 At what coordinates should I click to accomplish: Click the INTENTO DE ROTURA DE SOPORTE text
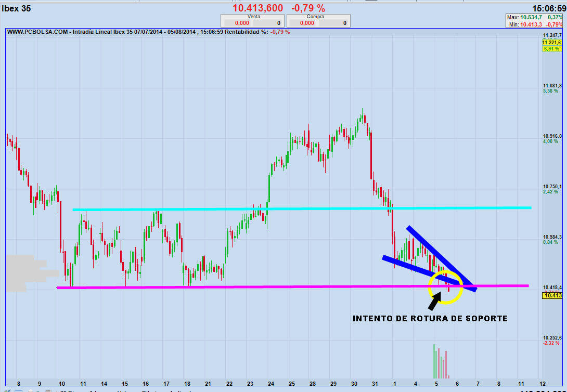tap(430, 318)
